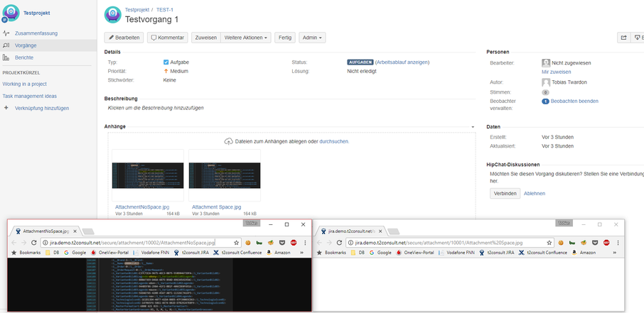The width and height of the screenshot is (644, 313).
Task: Click 'Verknüpfung hinzufügen' in the sidebar
Action: point(42,109)
